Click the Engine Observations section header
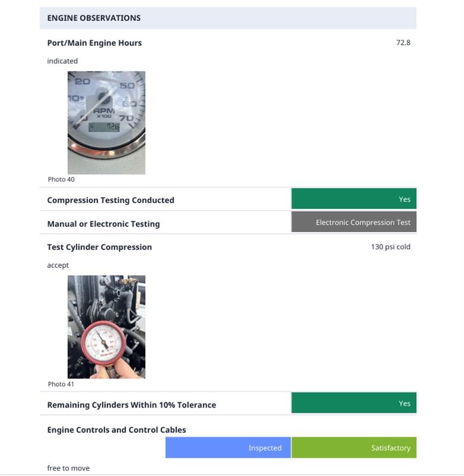Image resolution: width=464 pixels, height=476 pixels. (x=94, y=18)
